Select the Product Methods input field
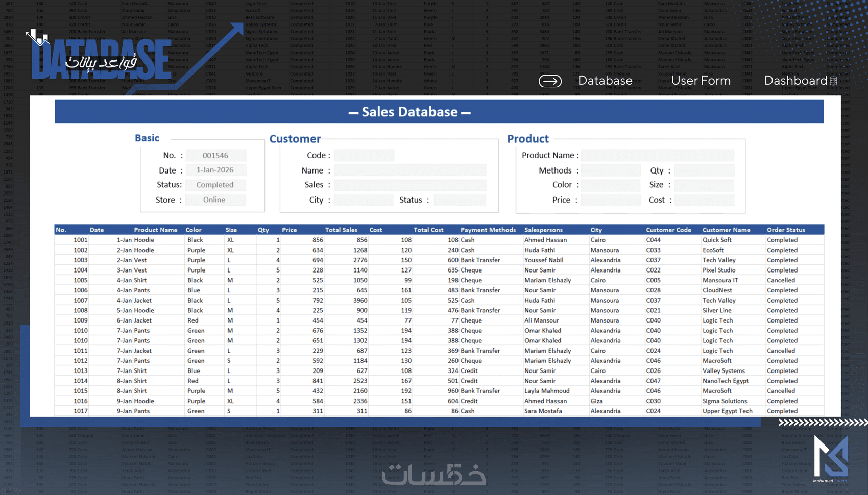868x495 pixels. click(611, 170)
